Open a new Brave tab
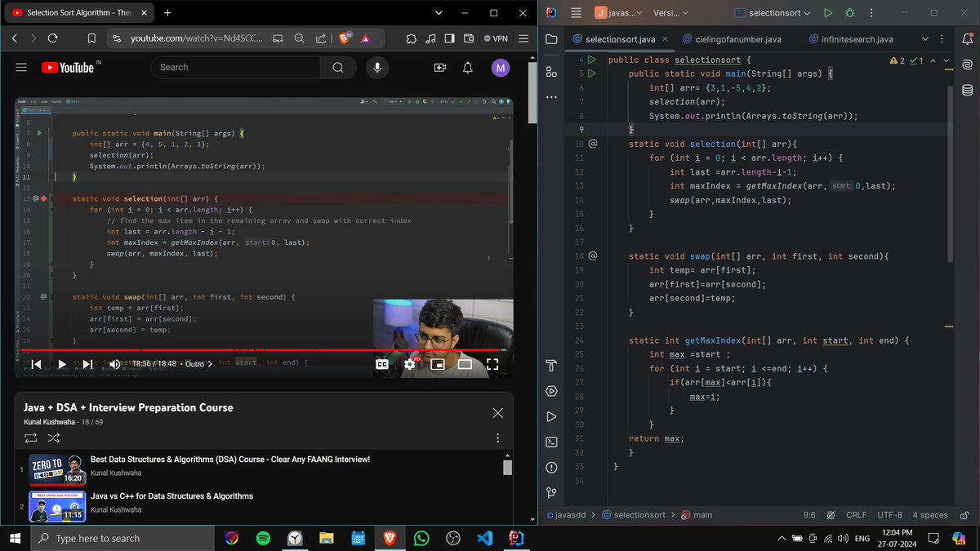 (167, 13)
